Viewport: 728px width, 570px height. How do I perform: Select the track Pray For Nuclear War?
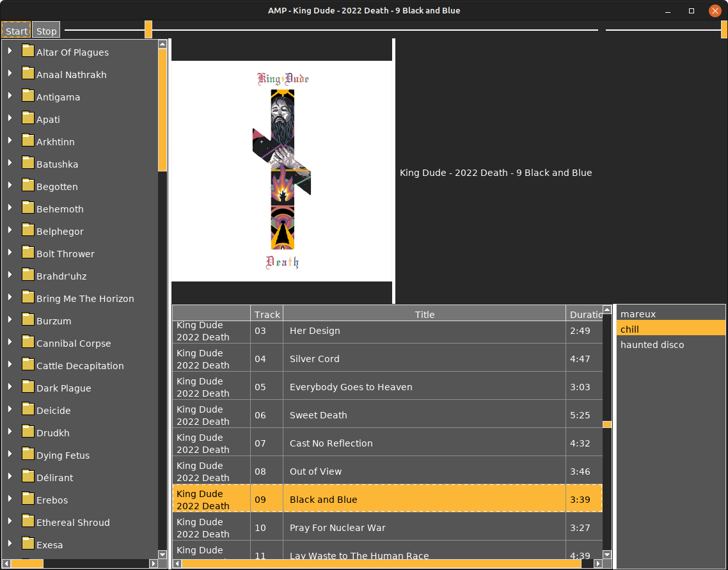(387, 528)
